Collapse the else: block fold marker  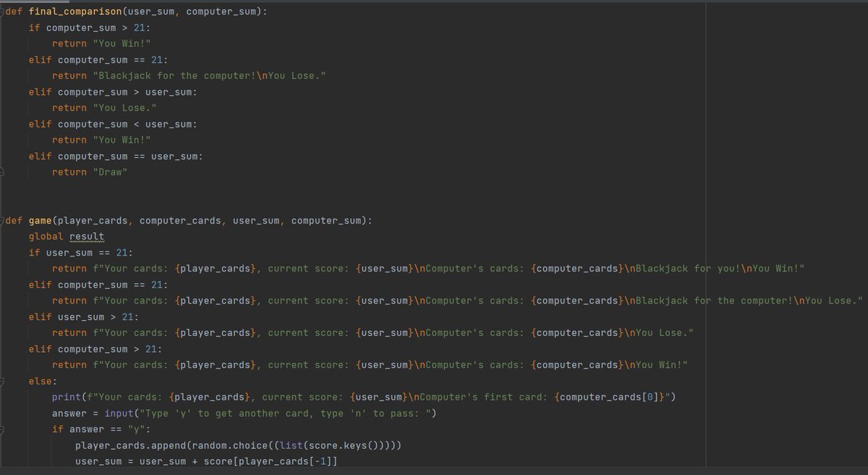[x=3, y=381]
